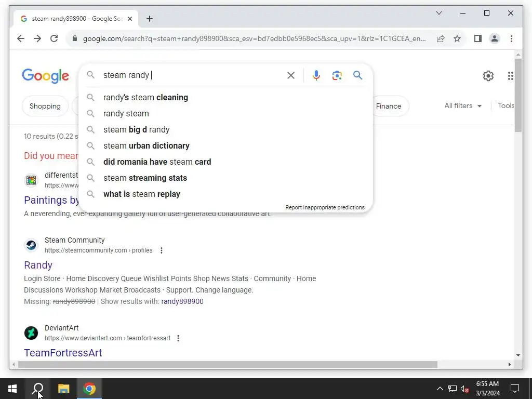Image resolution: width=532 pixels, height=399 pixels.
Task: Open Chrome side panel
Action: pos(478,38)
